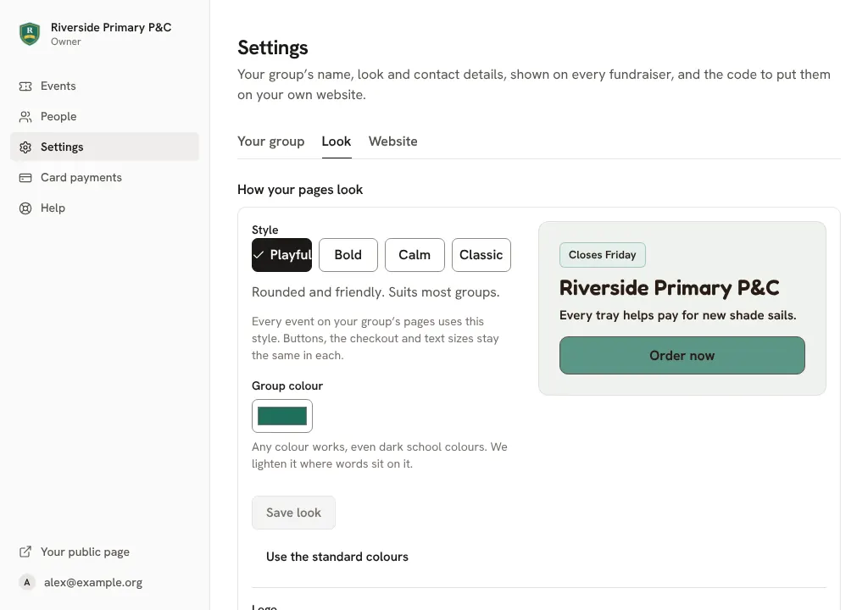This screenshot has height=610, width=868.
Task: Open the Help section
Action: (x=104, y=208)
